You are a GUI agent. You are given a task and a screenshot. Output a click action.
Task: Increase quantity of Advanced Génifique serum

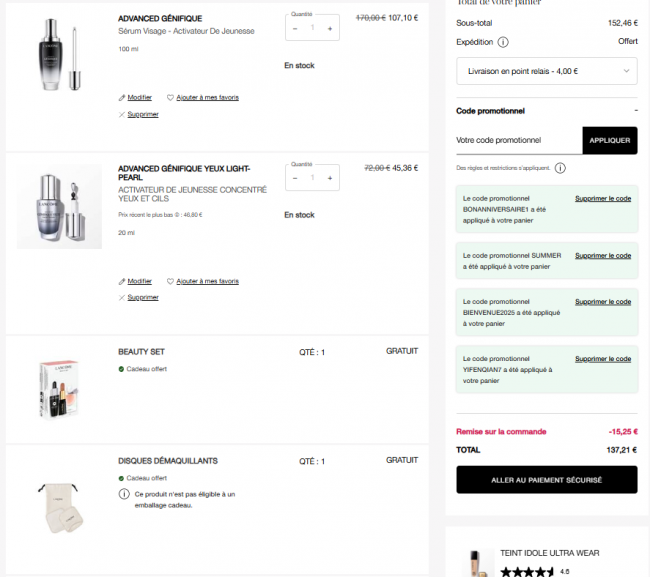click(330, 29)
